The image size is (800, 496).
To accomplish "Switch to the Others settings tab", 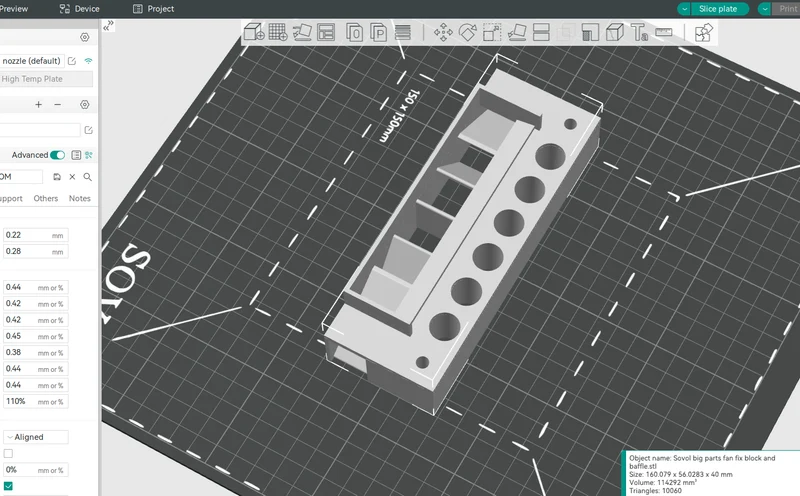I will click(x=46, y=199).
